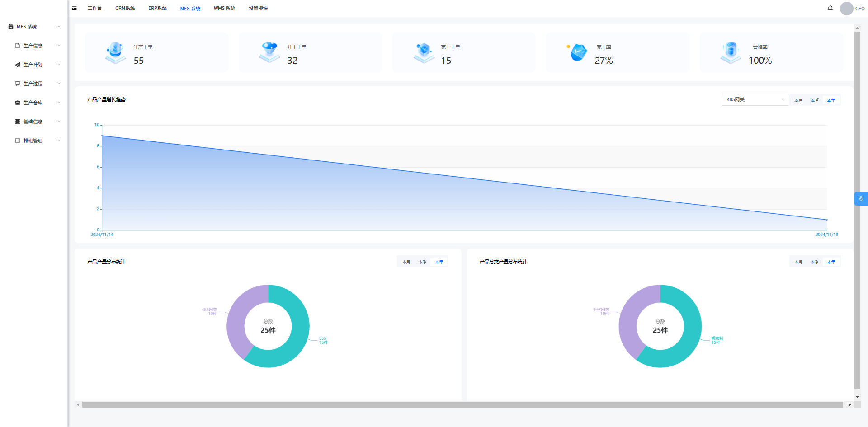
Task: Click the 合格率 card icon
Action: (731, 53)
